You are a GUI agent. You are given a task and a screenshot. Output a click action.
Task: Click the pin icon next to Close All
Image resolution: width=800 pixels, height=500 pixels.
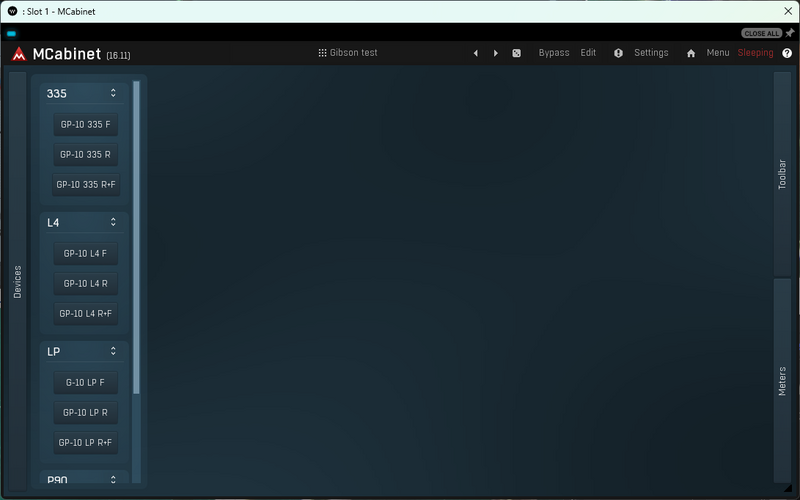[x=790, y=33]
